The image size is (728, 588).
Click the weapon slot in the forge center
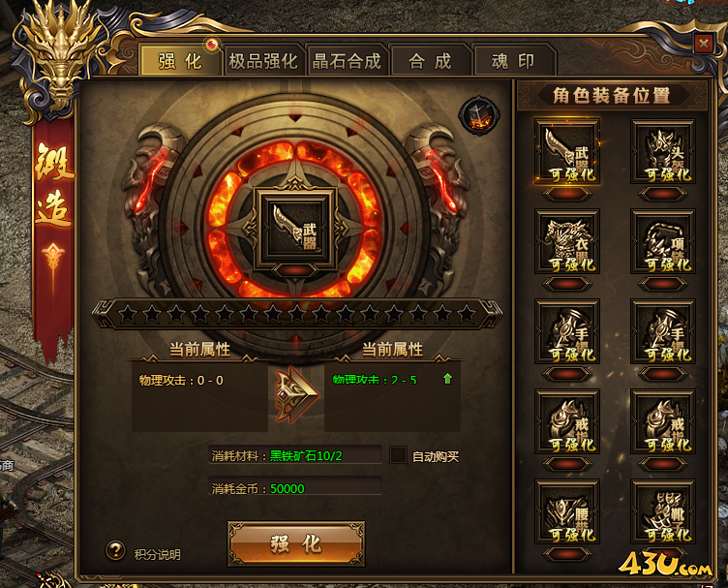click(x=295, y=229)
